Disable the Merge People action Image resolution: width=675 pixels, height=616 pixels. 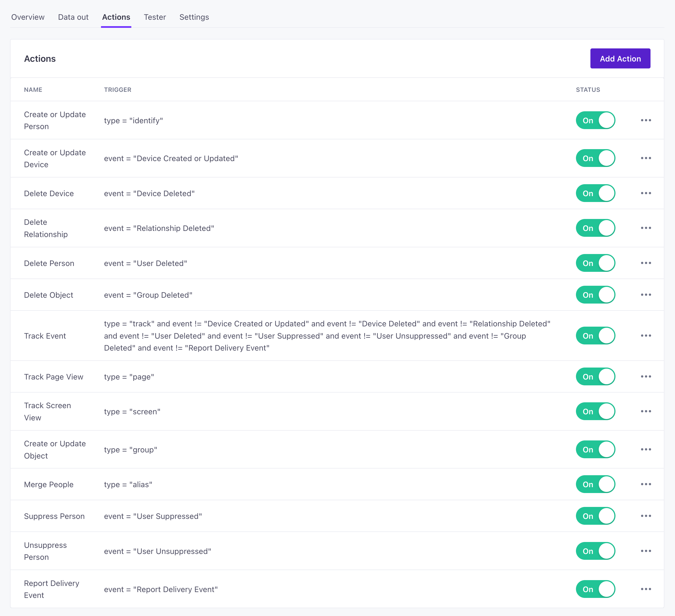[x=595, y=484]
